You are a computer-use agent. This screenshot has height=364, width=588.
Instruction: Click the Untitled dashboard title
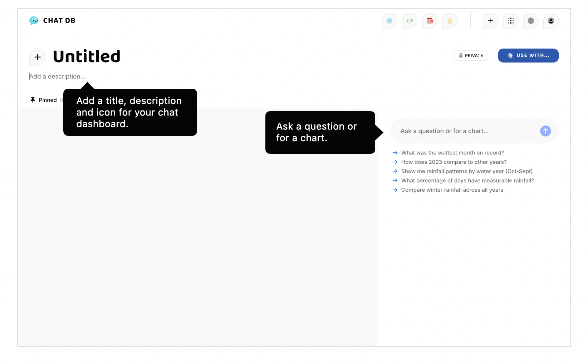[87, 56]
